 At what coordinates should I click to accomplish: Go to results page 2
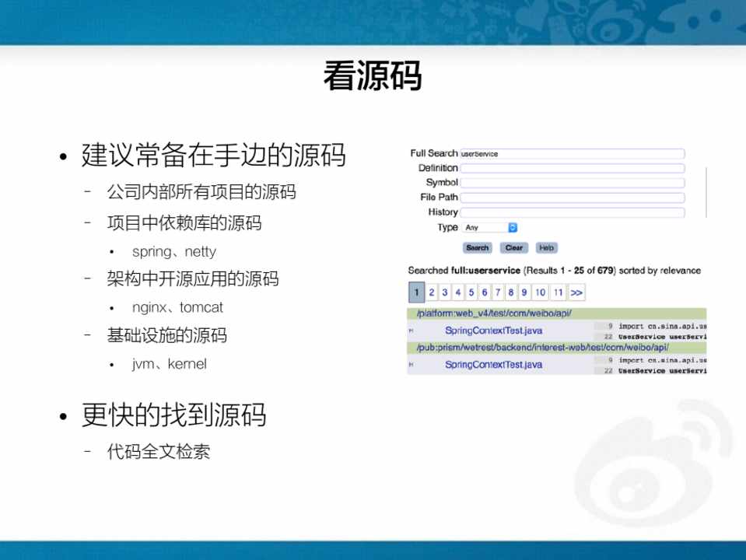tap(432, 292)
